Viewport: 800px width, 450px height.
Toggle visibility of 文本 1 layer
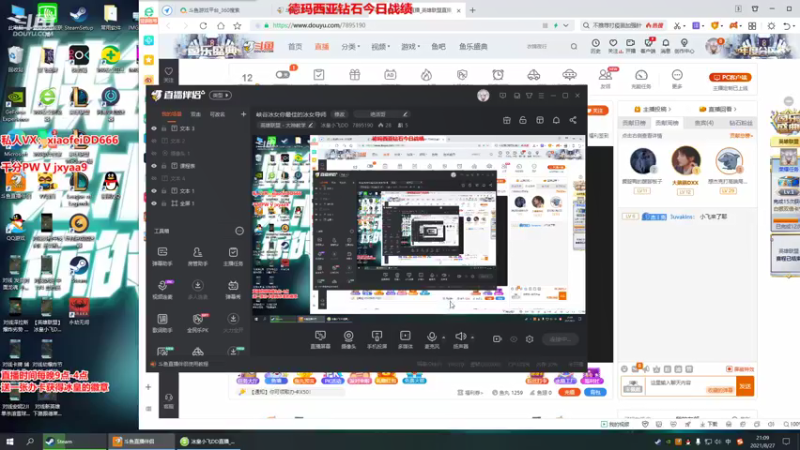(x=154, y=191)
